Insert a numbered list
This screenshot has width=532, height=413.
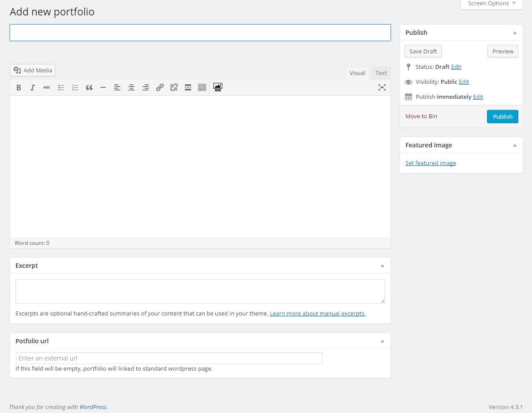(x=75, y=87)
